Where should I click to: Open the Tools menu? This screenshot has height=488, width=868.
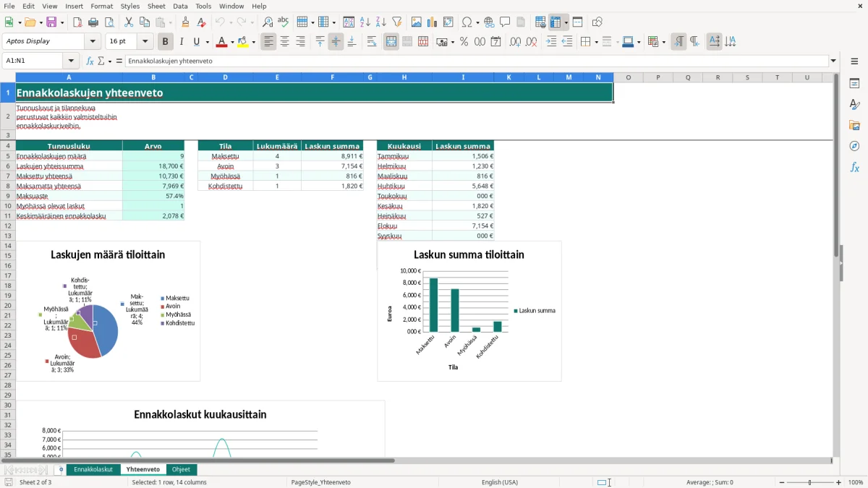tap(203, 6)
